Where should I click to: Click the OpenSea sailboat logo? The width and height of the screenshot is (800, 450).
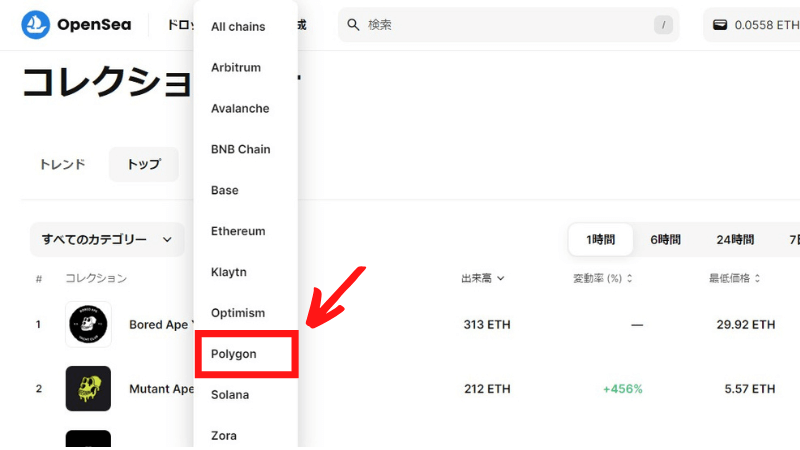click(36, 24)
